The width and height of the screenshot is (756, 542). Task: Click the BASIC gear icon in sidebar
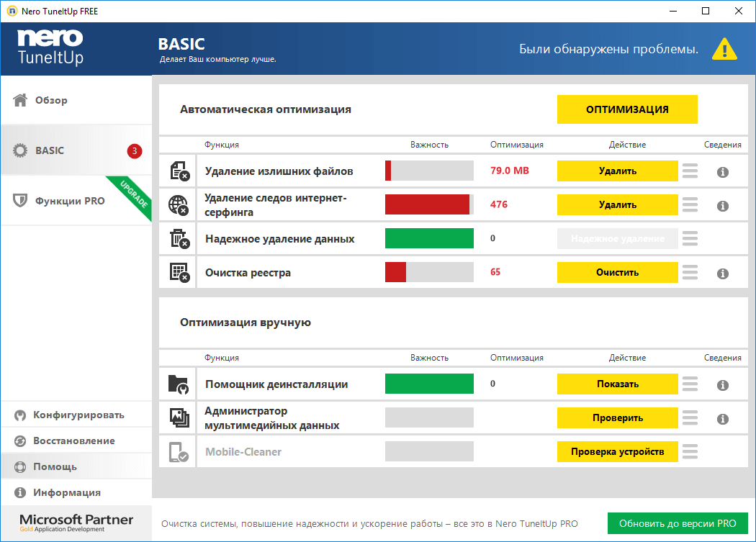(x=20, y=150)
